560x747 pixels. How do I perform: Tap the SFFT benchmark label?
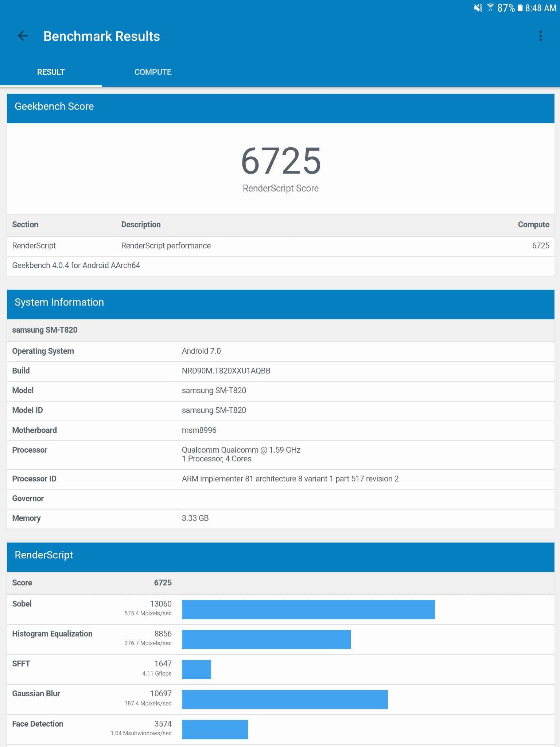pyautogui.click(x=21, y=664)
